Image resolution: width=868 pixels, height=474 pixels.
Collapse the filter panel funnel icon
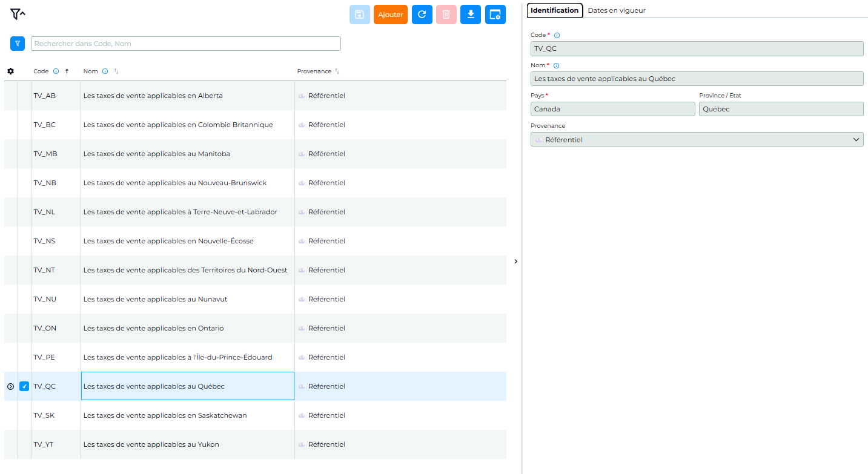coord(18,14)
